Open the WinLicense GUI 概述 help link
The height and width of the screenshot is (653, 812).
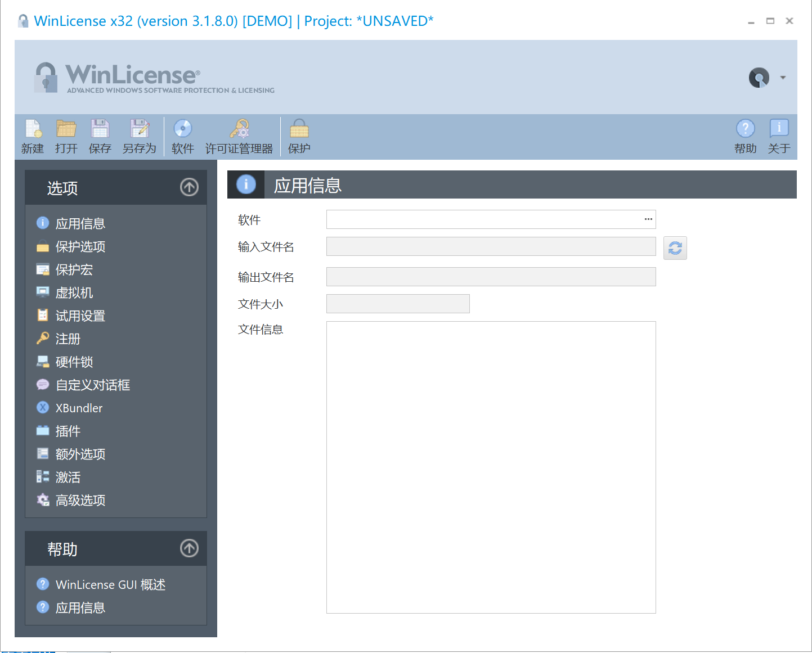(x=110, y=585)
